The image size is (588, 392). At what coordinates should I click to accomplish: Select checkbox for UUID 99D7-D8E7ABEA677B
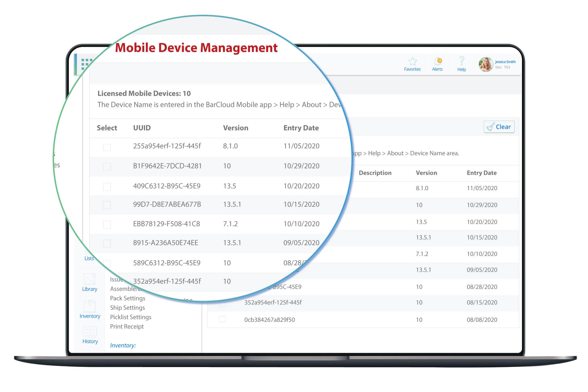pos(107,205)
